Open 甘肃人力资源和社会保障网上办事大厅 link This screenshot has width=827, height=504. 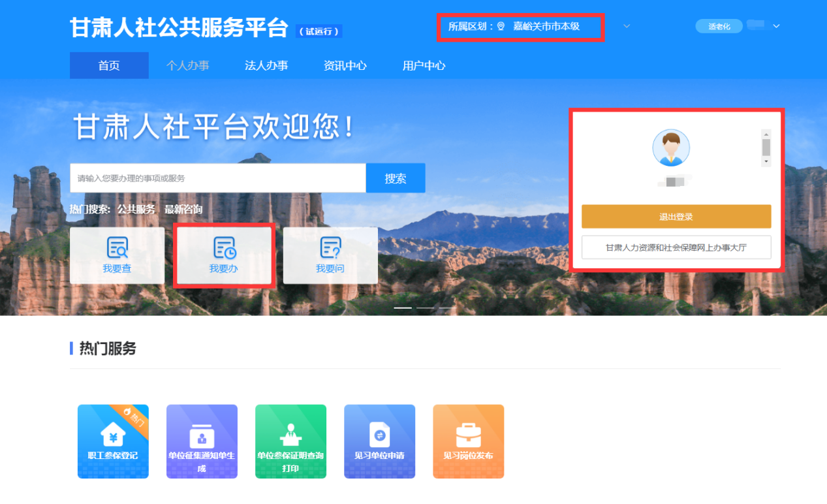tap(676, 247)
